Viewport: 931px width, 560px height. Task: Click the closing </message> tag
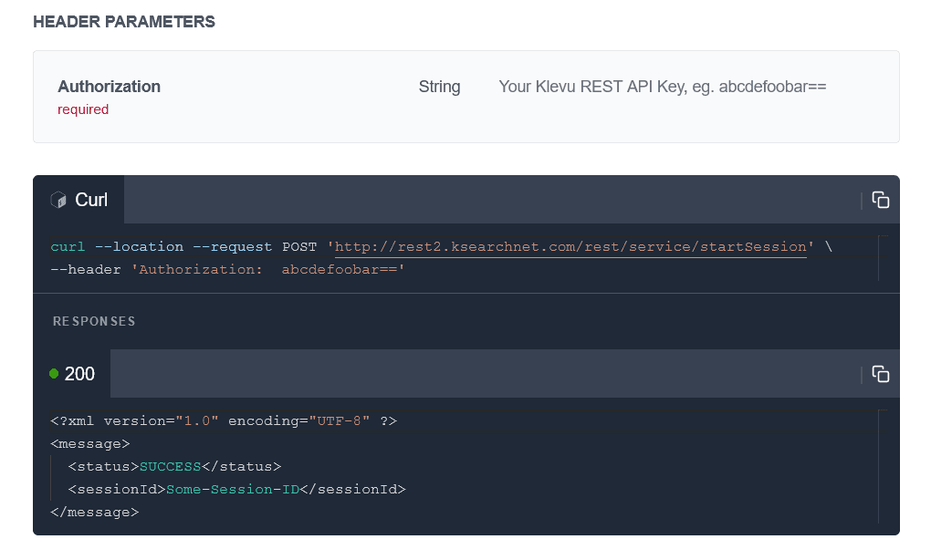pyautogui.click(x=95, y=513)
